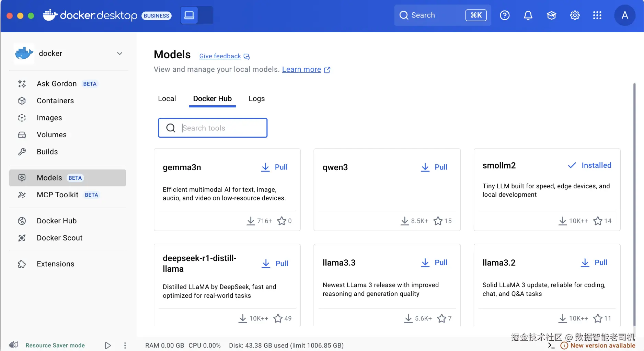Switch to the Local tab
This screenshot has width=644, height=351.
pos(167,99)
